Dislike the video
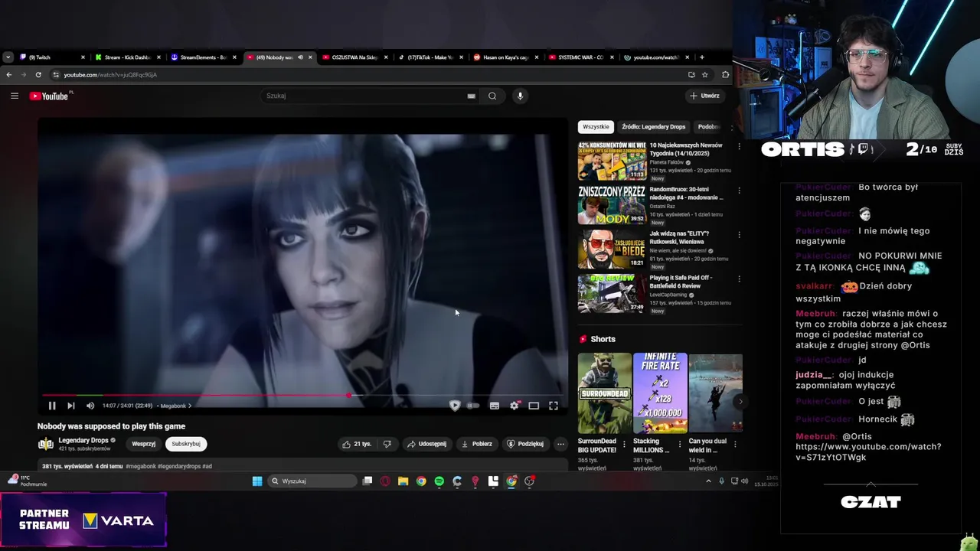The height and width of the screenshot is (551, 980). point(387,444)
